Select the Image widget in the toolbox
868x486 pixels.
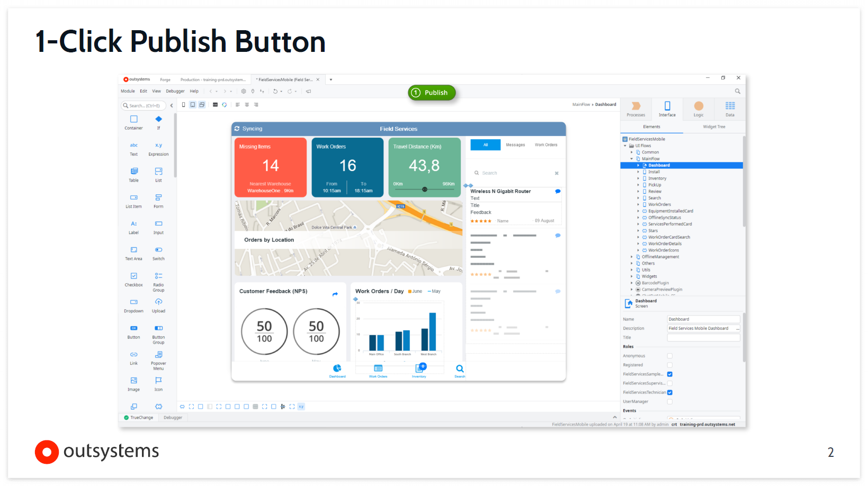click(133, 384)
